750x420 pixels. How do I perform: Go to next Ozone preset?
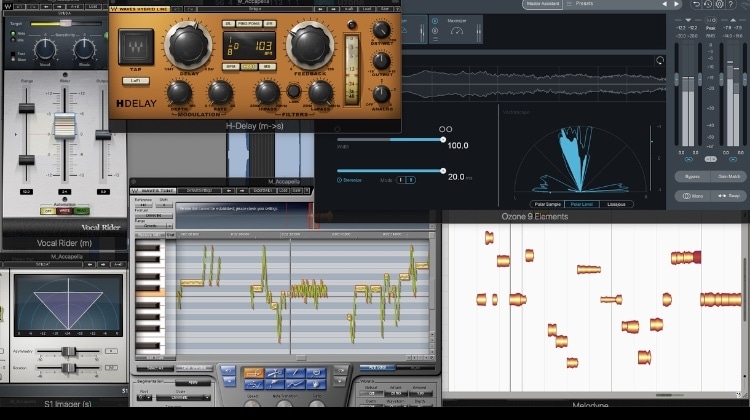pos(676,4)
